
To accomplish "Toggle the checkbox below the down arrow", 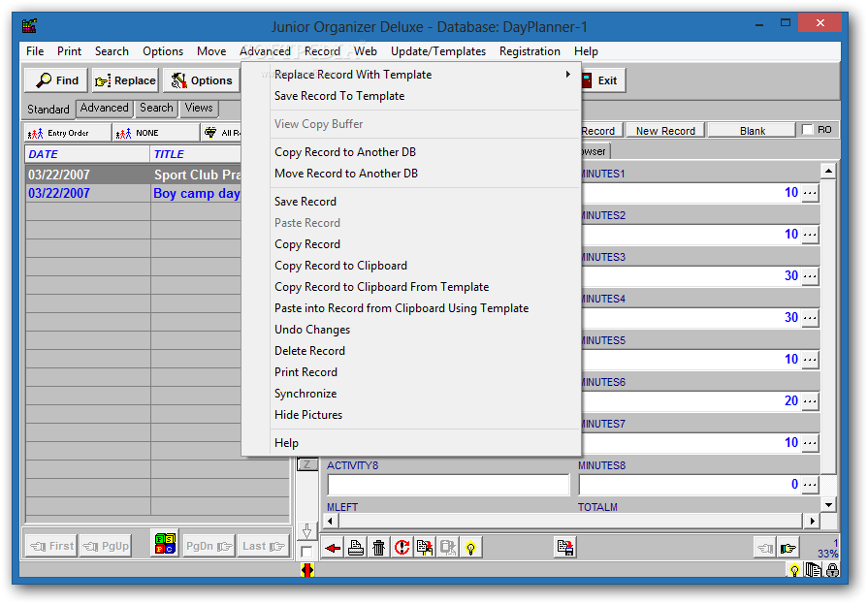I will coord(306,552).
